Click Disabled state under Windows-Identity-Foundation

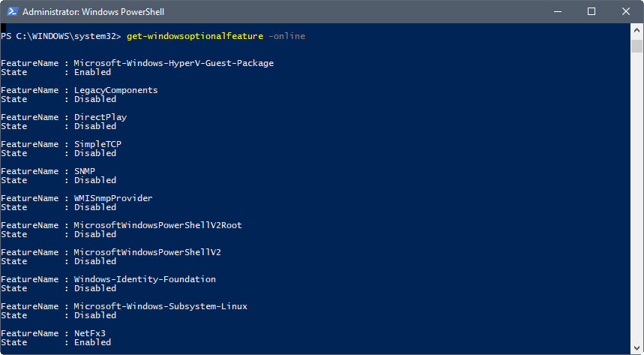(95, 288)
